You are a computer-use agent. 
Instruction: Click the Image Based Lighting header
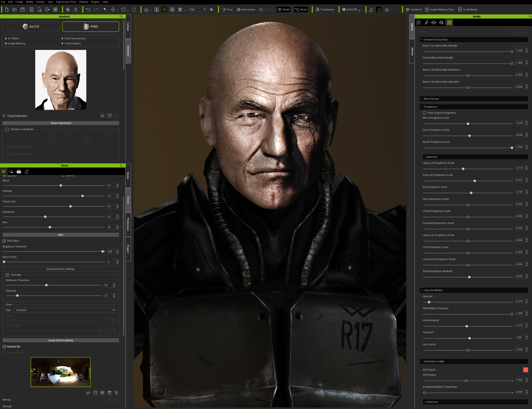coord(61,340)
